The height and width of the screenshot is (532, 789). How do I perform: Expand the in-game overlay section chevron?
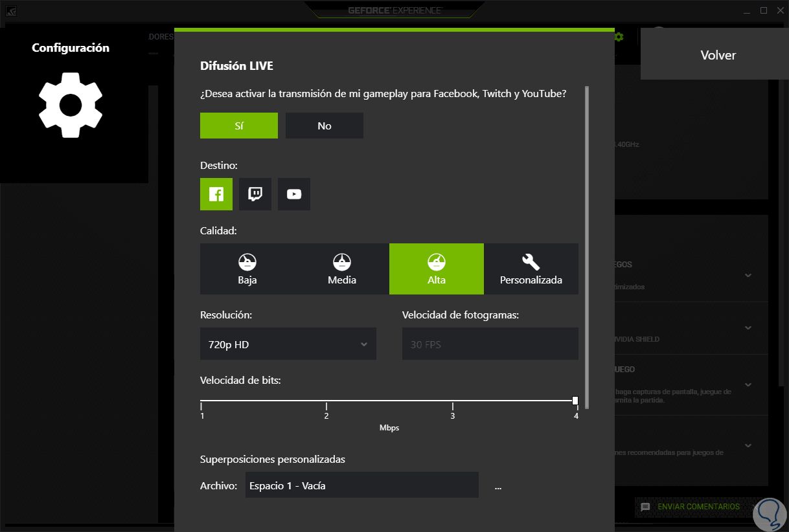tap(748, 384)
